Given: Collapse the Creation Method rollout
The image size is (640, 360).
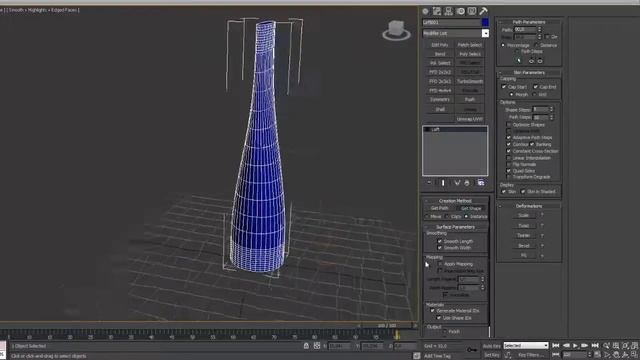Looking at the screenshot, I should (456, 201).
